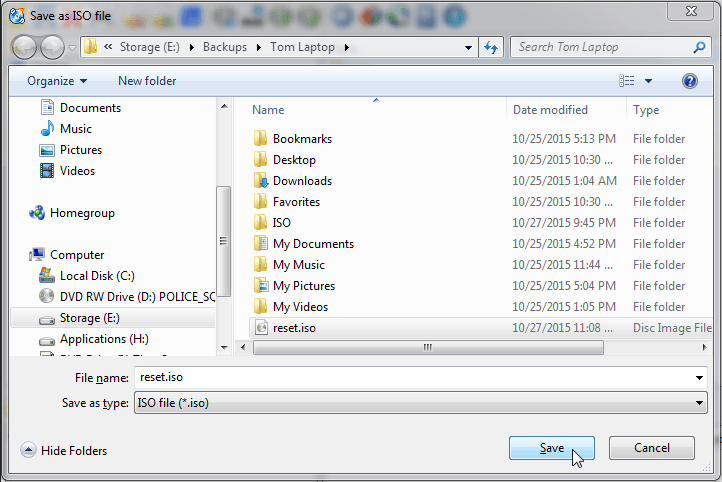Open the Save as type dropdown
Screen dimensions: 722x482
(420, 402)
